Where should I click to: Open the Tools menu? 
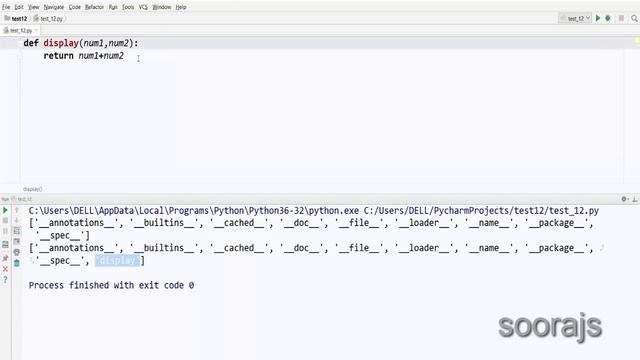coord(128,7)
